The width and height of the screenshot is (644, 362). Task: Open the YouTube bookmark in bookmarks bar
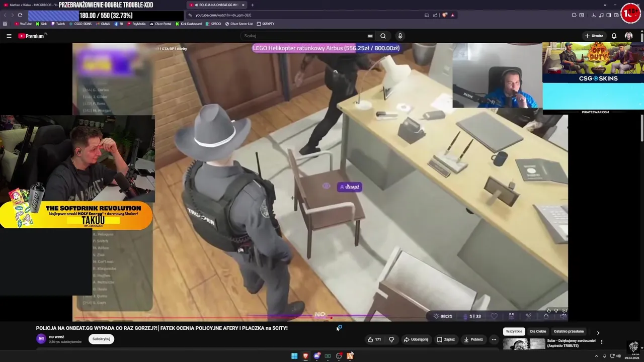(x=23, y=24)
